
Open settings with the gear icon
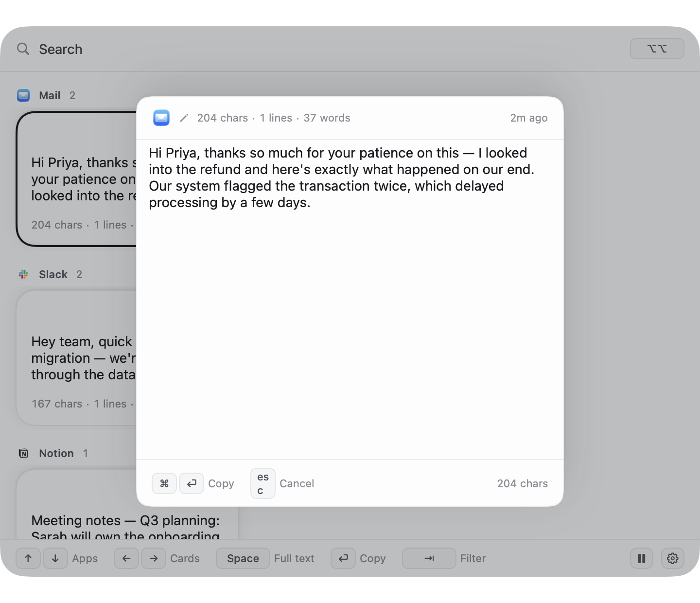tap(673, 558)
